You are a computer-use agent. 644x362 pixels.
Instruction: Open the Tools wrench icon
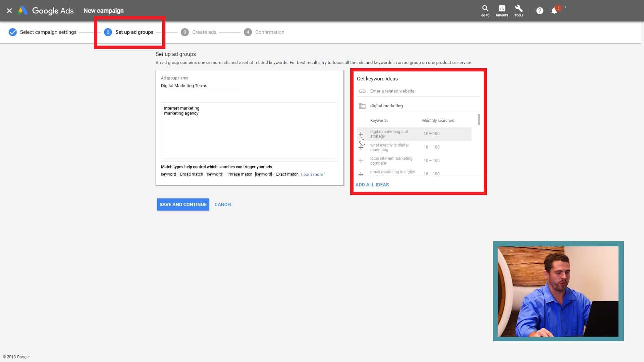[x=519, y=11]
